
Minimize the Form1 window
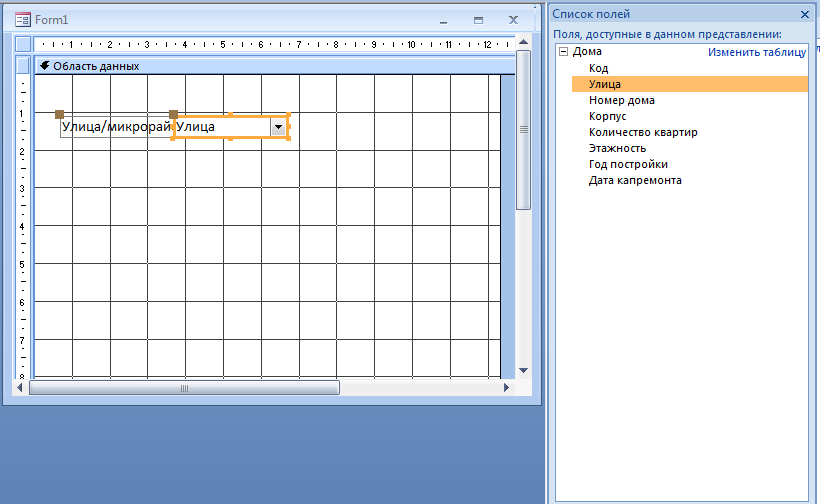443,20
